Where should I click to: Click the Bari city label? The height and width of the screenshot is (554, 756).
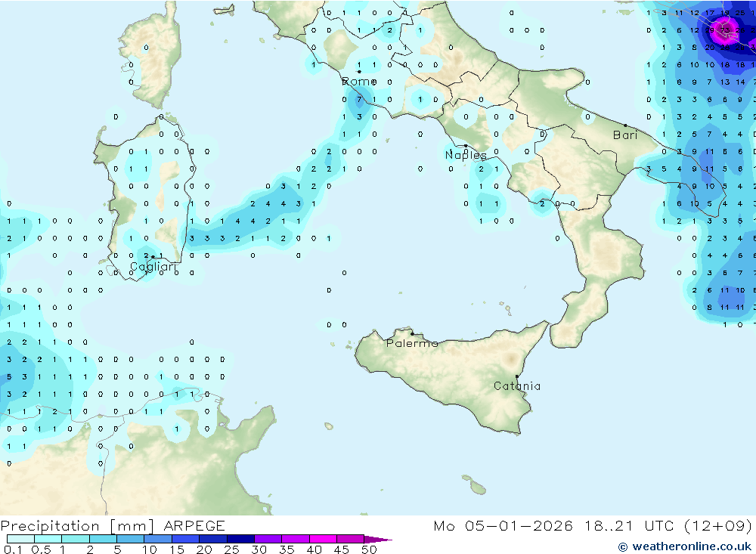tap(625, 135)
